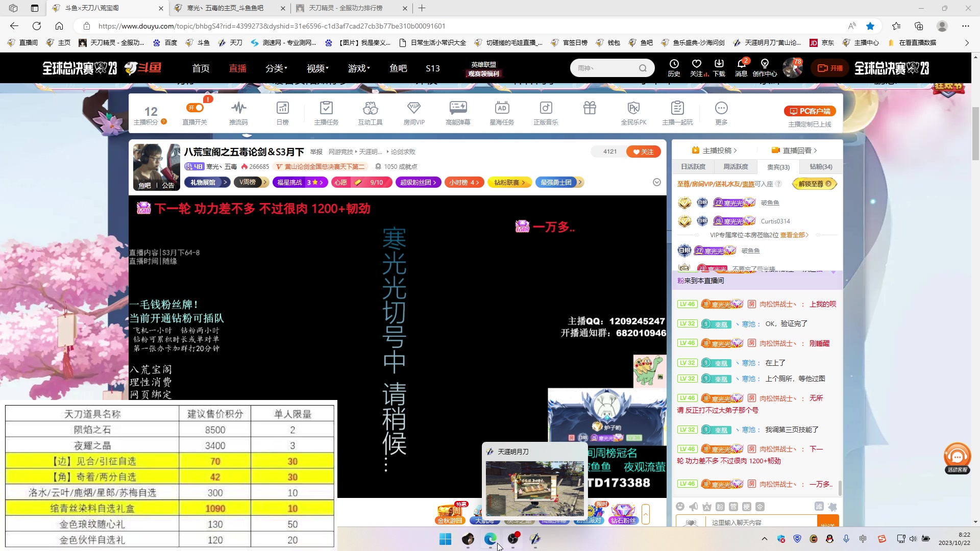Click the search magnifier icon in header
This screenshot has height=551, width=980.
[643, 68]
